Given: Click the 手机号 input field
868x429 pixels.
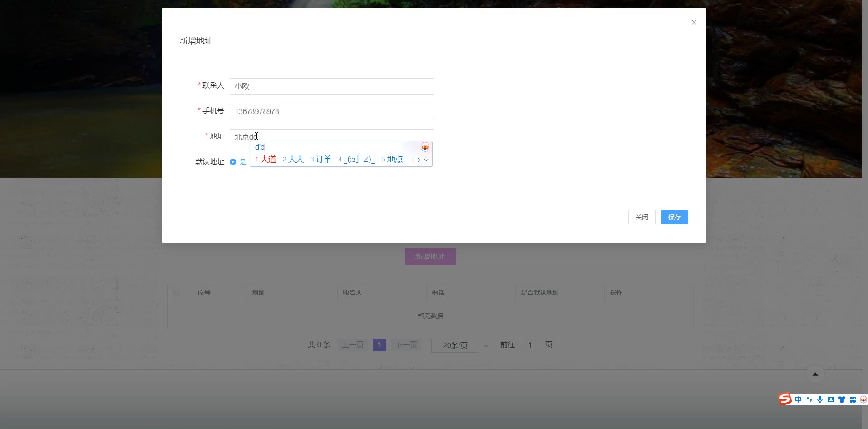Looking at the screenshot, I should 332,112.
